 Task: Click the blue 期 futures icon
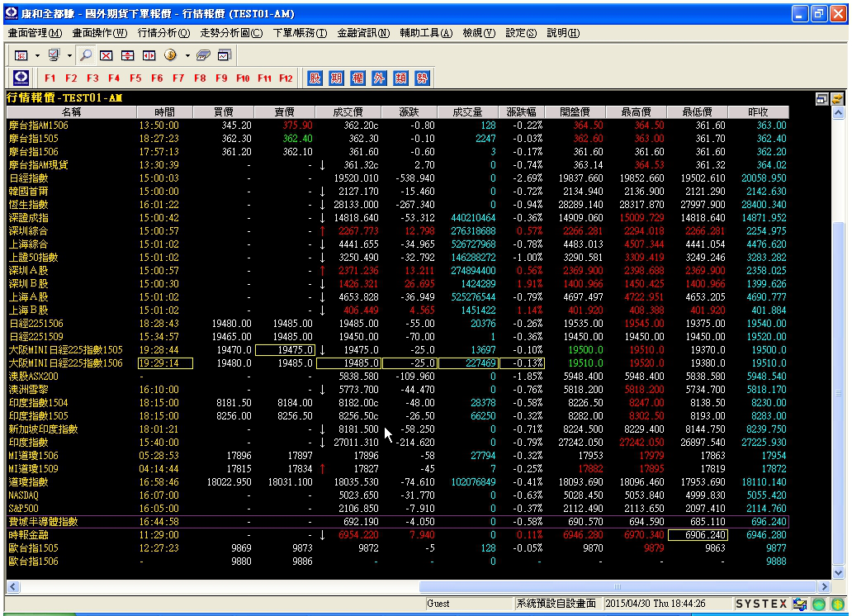point(336,78)
